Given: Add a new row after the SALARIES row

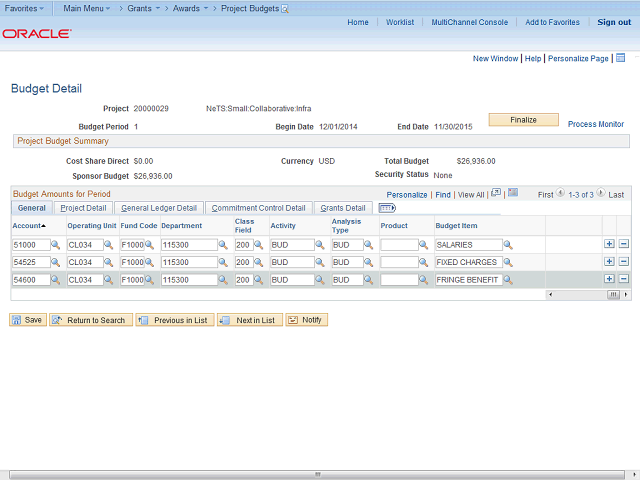Looking at the screenshot, I should (609, 244).
